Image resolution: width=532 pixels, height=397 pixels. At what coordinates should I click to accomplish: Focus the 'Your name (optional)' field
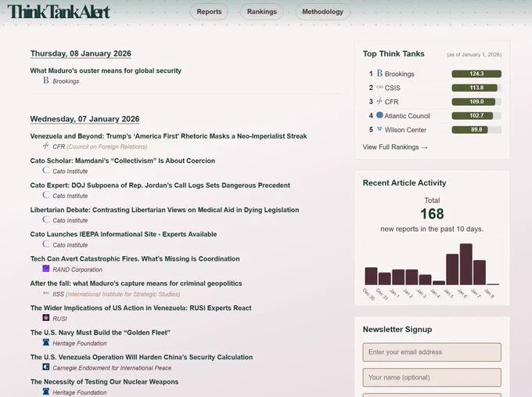(x=432, y=377)
